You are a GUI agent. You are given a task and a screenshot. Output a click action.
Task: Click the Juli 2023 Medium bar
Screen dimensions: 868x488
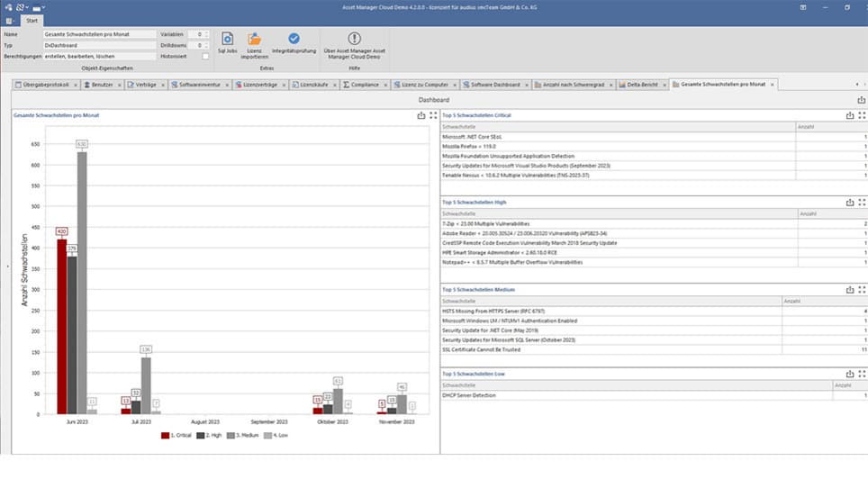coord(146,385)
